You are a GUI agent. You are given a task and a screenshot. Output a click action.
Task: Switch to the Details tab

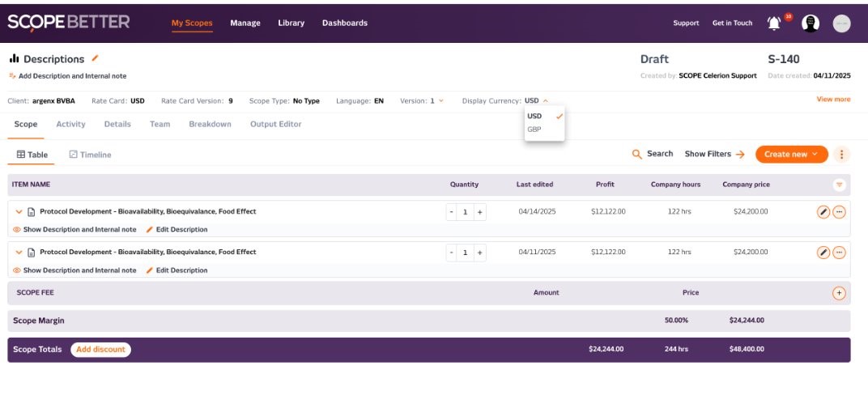coord(118,125)
